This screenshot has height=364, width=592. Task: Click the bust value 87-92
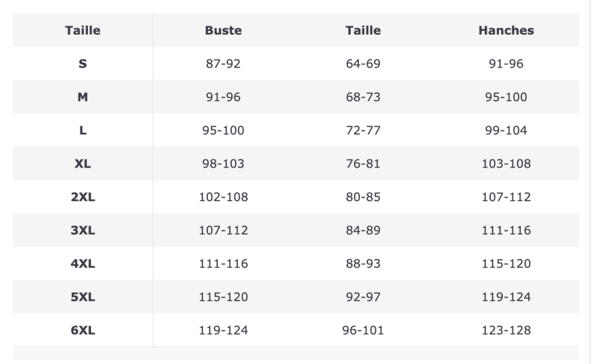point(223,64)
